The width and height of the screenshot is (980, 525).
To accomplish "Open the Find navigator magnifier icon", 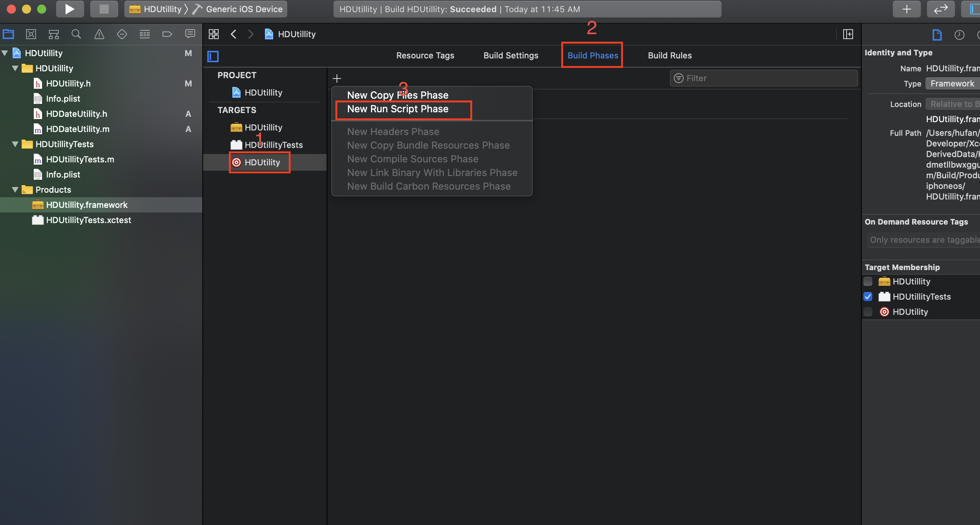I will coord(76,34).
